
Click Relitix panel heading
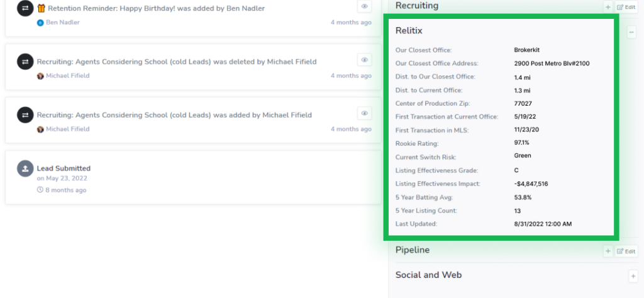click(x=409, y=30)
